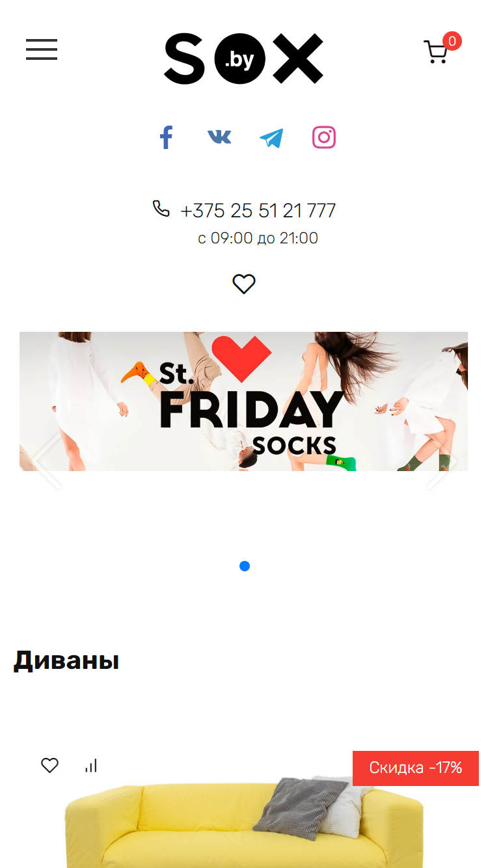Click the St. Friday Socks banner
This screenshot has height=868, width=488.
243,401
